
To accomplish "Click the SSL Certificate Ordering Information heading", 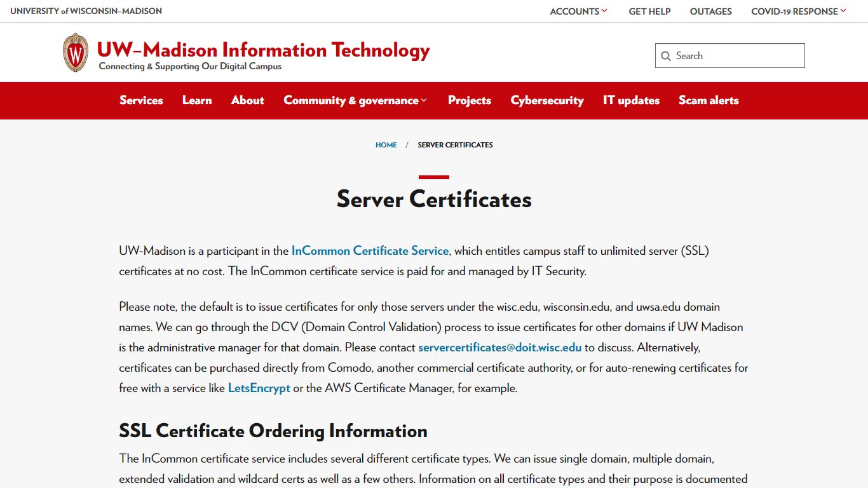I will pos(273,431).
